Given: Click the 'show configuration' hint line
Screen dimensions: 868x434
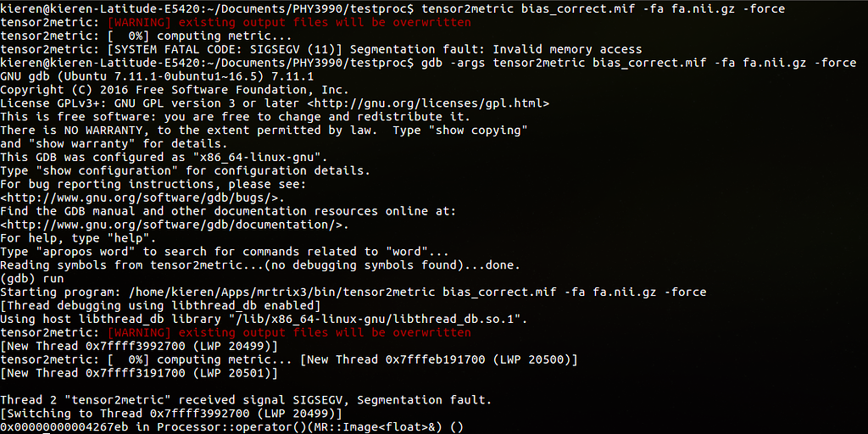Looking at the screenshot, I should 186,170.
